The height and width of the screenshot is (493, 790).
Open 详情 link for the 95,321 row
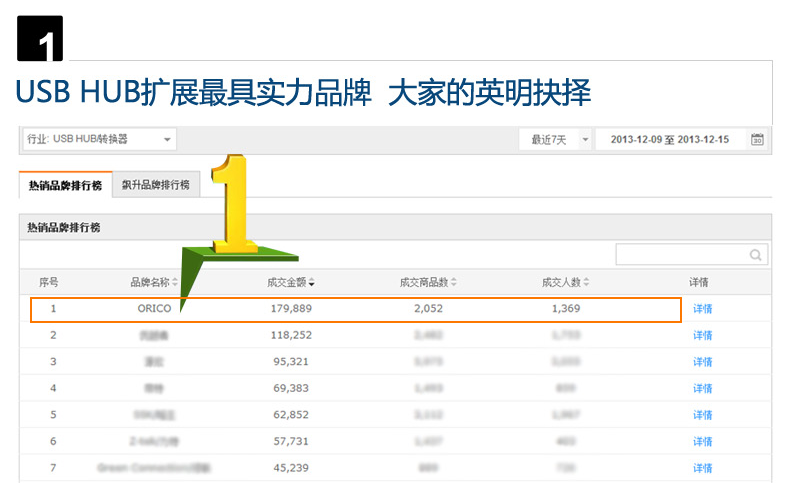pos(702,362)
